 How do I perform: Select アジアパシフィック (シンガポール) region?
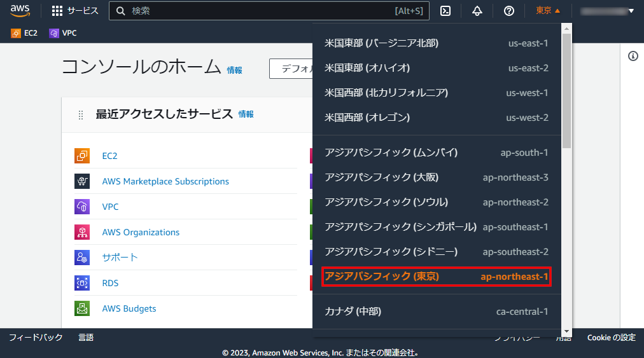(437, 227)
